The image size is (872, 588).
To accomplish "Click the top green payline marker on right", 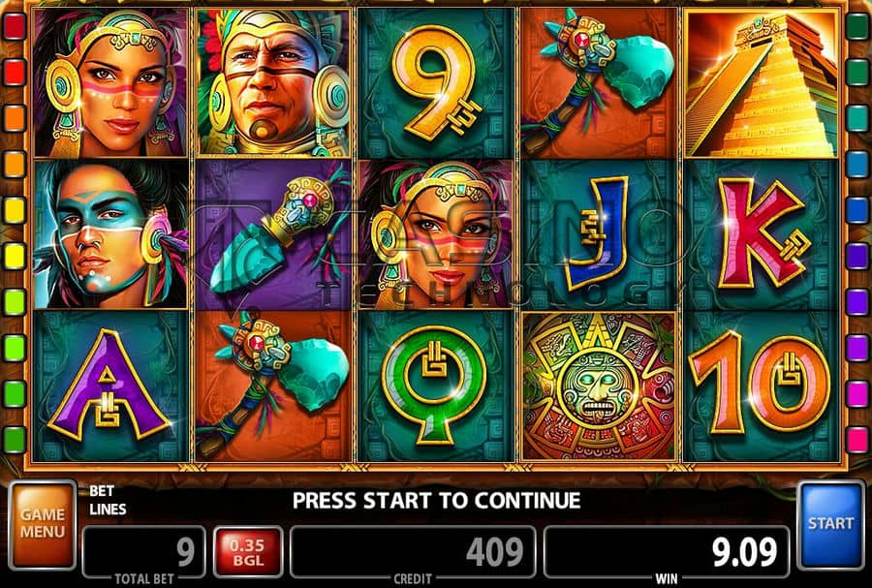I will click(x=857, y=27).
